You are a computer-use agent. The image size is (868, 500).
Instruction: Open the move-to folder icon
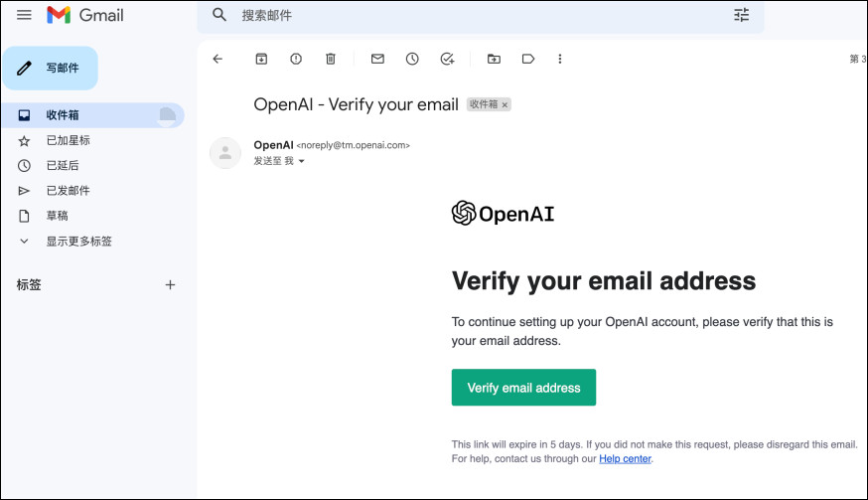(x=494, y=59)
